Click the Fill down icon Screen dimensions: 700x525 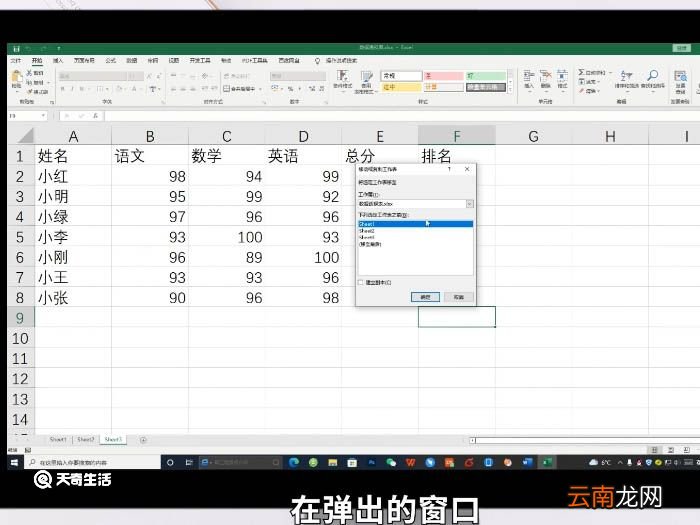pos(582,82)
